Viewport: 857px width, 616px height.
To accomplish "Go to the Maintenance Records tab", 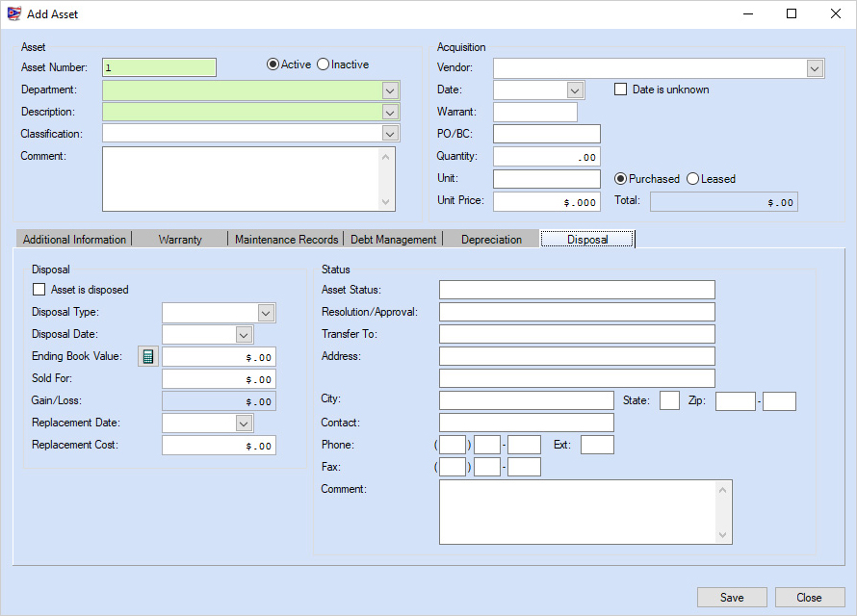I will tap(286, 240).
